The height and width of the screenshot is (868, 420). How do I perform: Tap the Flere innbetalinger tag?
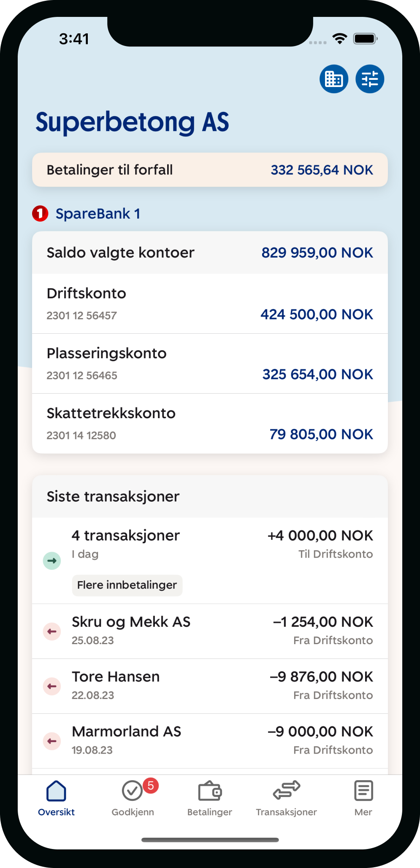(x=127, y=585)
